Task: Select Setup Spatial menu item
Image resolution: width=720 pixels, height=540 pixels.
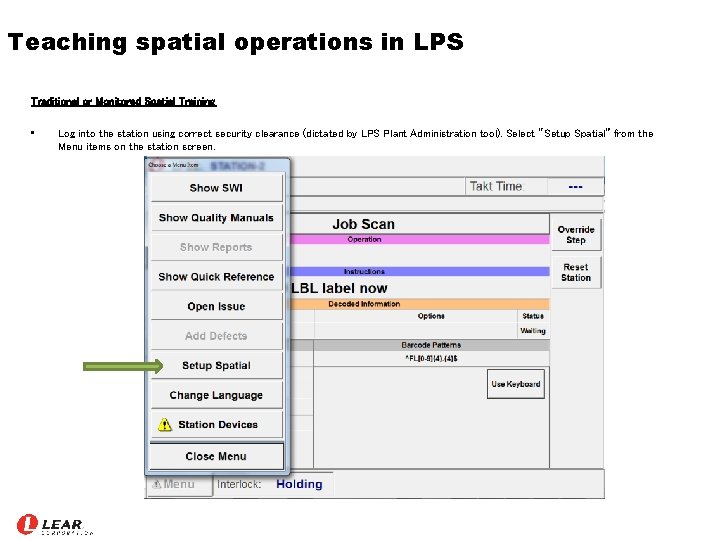Action: [x=216, y=366]
